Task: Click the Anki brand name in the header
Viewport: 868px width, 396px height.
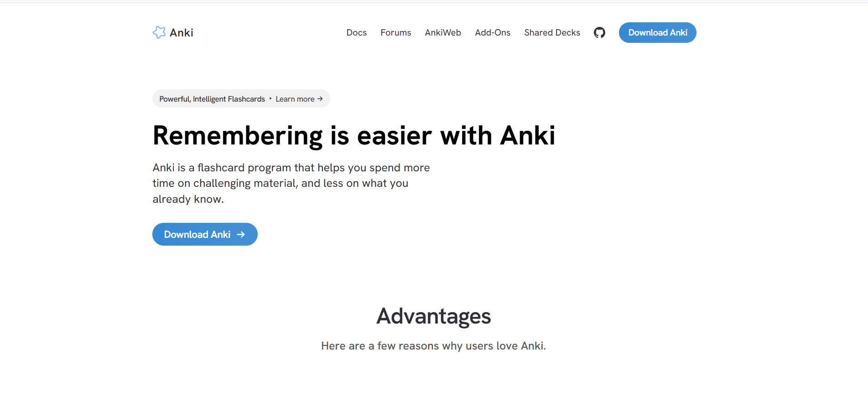Action: click(182, 33)
